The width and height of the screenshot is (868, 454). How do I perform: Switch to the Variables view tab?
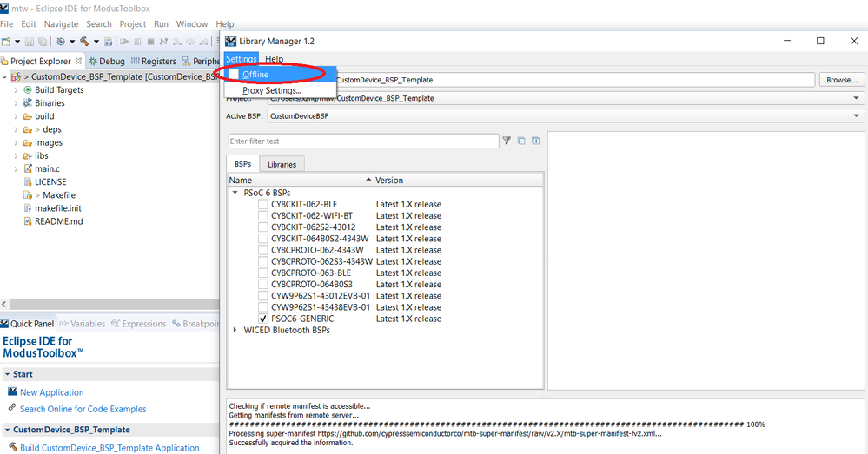[82, 324]
